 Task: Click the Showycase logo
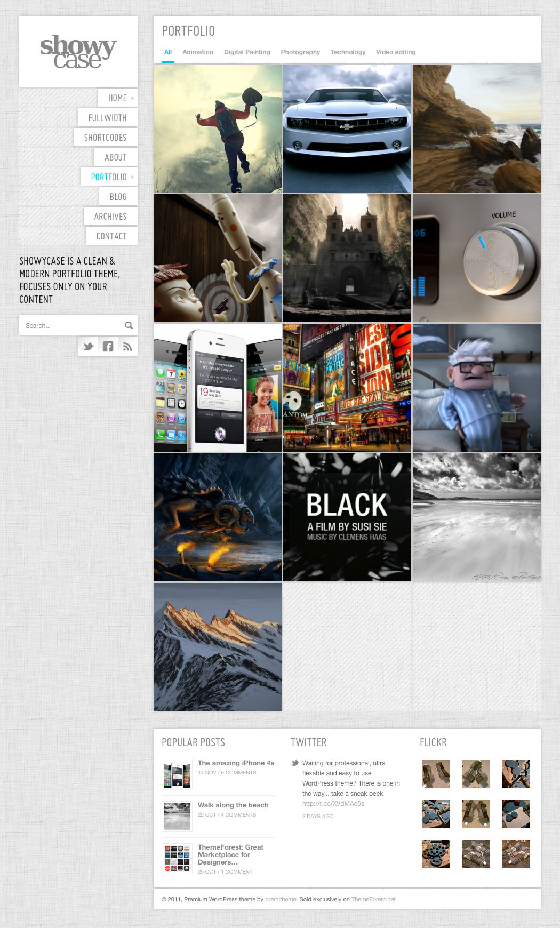[x=78, y=52]
